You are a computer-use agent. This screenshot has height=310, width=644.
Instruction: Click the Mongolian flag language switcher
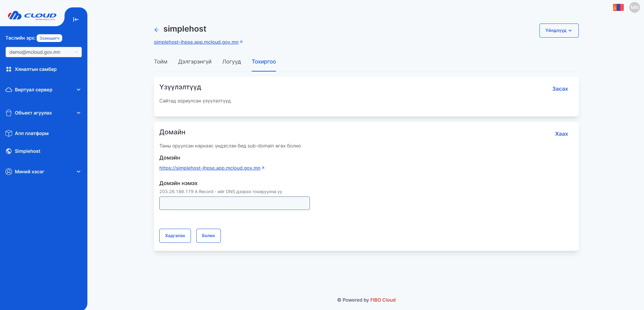[x=618, y=7]
